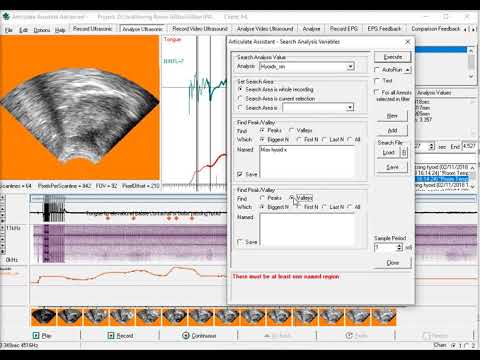Click the Sample Period spinner arrows

coord(399,247)
